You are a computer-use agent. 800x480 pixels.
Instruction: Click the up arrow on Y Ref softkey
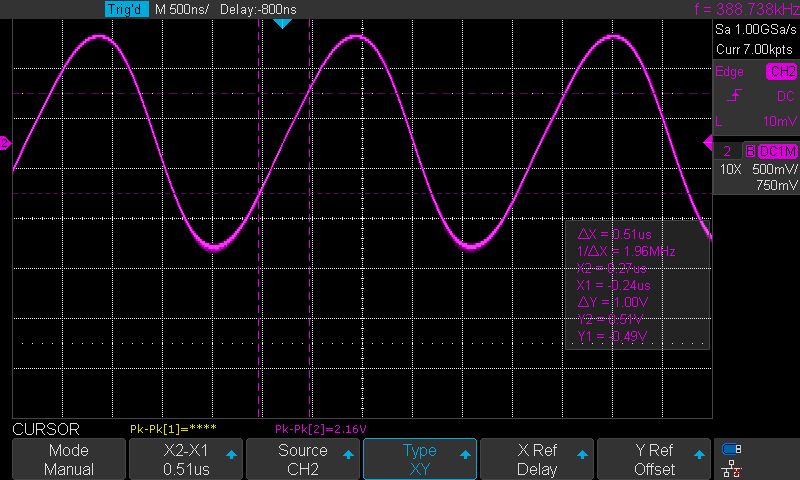coord(699,454)
